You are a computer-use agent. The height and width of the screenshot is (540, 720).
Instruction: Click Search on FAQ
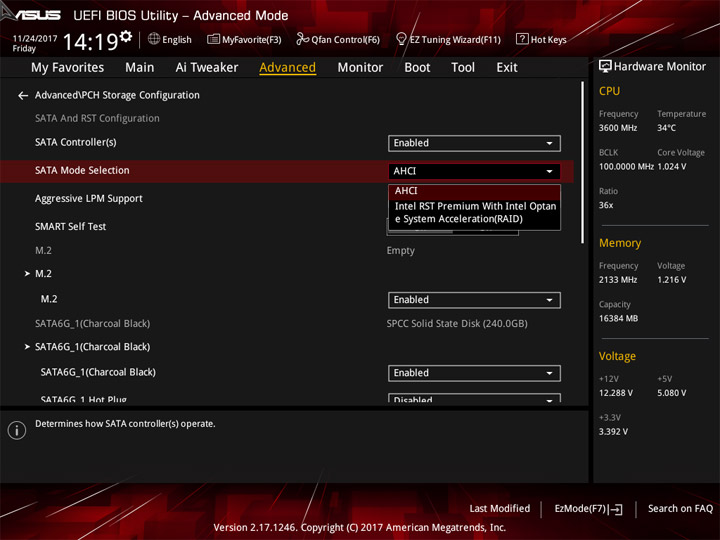(x=680, y=509)
